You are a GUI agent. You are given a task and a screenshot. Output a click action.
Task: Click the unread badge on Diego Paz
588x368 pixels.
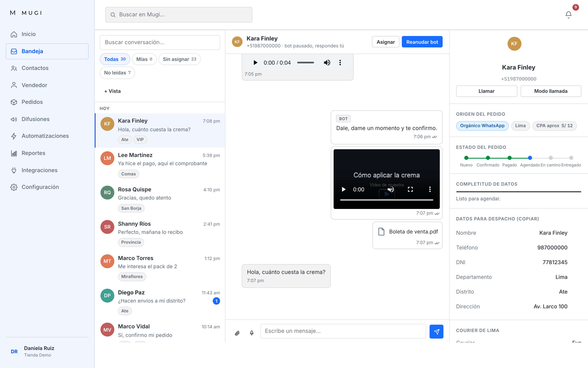216,301
